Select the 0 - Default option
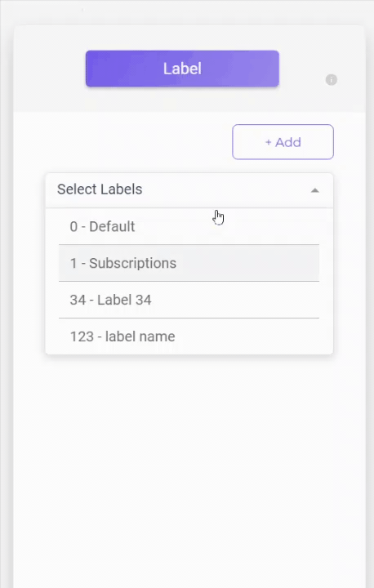Screen dimensions: 374x588 tap(189, 226)
